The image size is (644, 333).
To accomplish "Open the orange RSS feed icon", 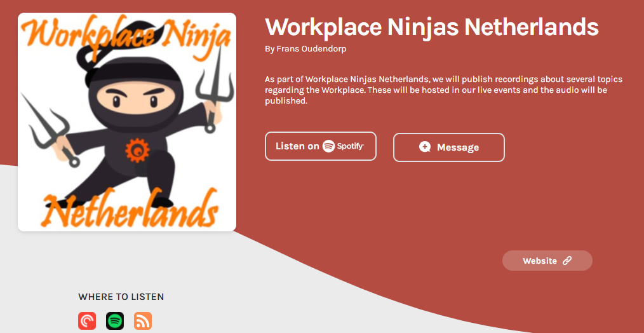I will [x=143, y=321].
